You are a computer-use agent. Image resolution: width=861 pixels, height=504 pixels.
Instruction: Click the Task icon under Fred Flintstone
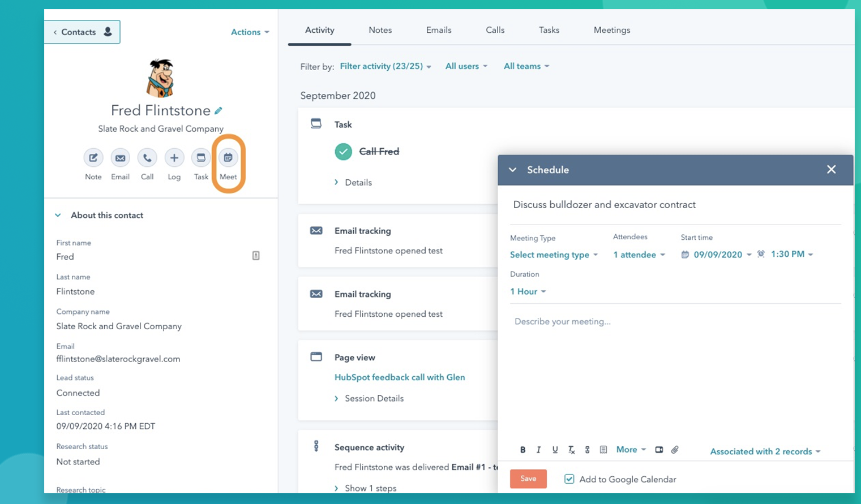(201, 158)
